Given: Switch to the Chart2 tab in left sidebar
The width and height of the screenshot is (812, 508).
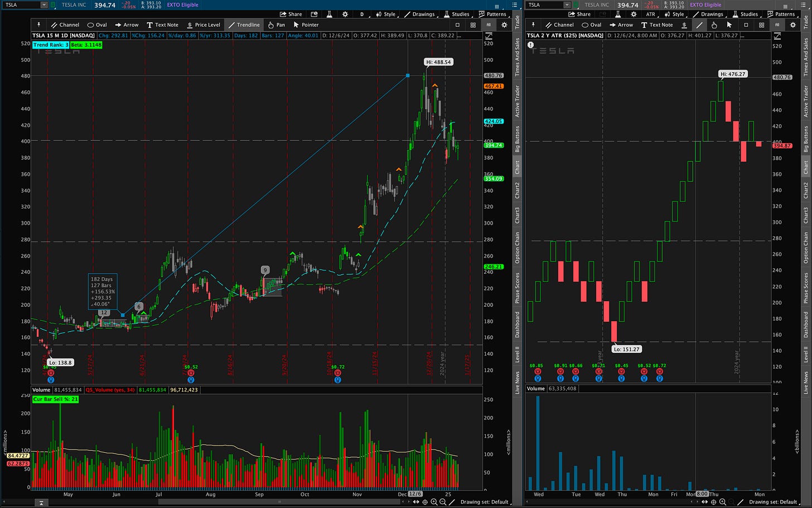Looking at the screenshot, I should tap(517, 190).
